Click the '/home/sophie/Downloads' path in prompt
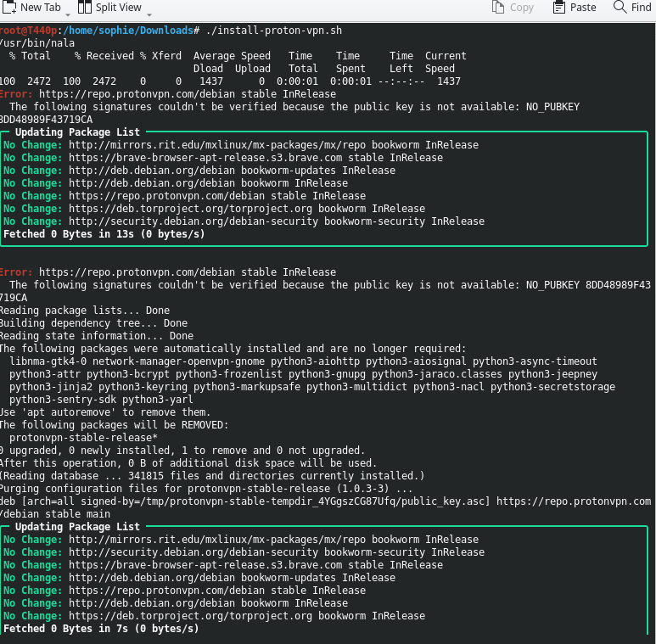656x644 pixels. tap(128, 31)
